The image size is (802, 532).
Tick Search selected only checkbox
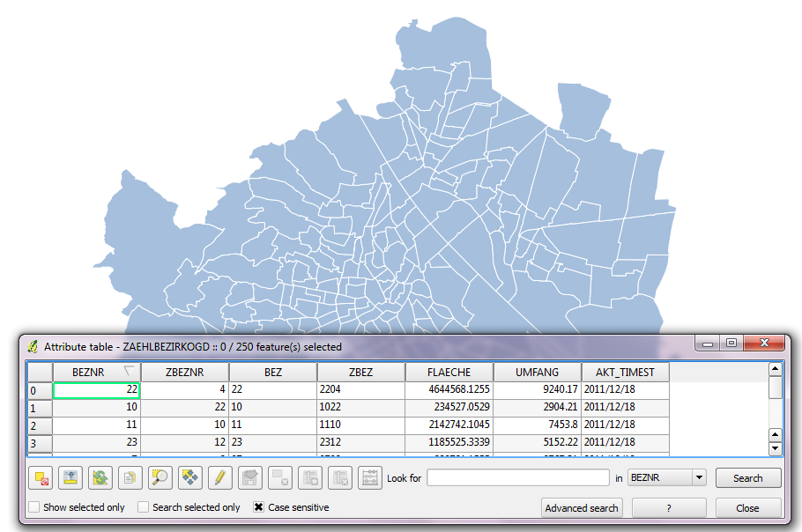pyautogui.click(x=144, y=507)
